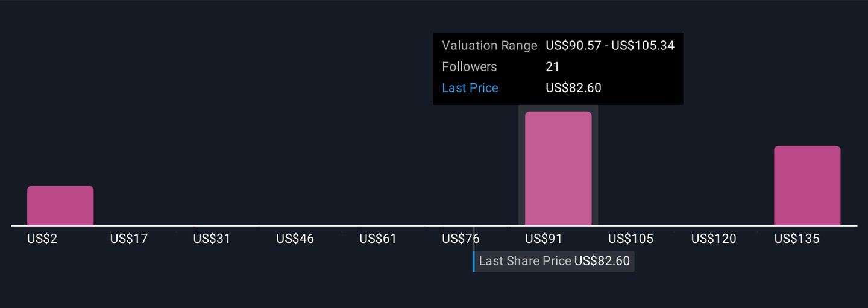This screenshot has height=308, width=868.
Task: Click the followers count 21 in tooltip
Action: tap(553, 67)
